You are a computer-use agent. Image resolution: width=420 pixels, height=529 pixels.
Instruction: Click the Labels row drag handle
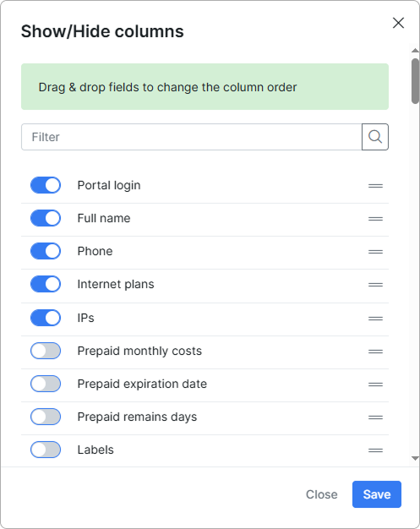(x=375, y=450)
